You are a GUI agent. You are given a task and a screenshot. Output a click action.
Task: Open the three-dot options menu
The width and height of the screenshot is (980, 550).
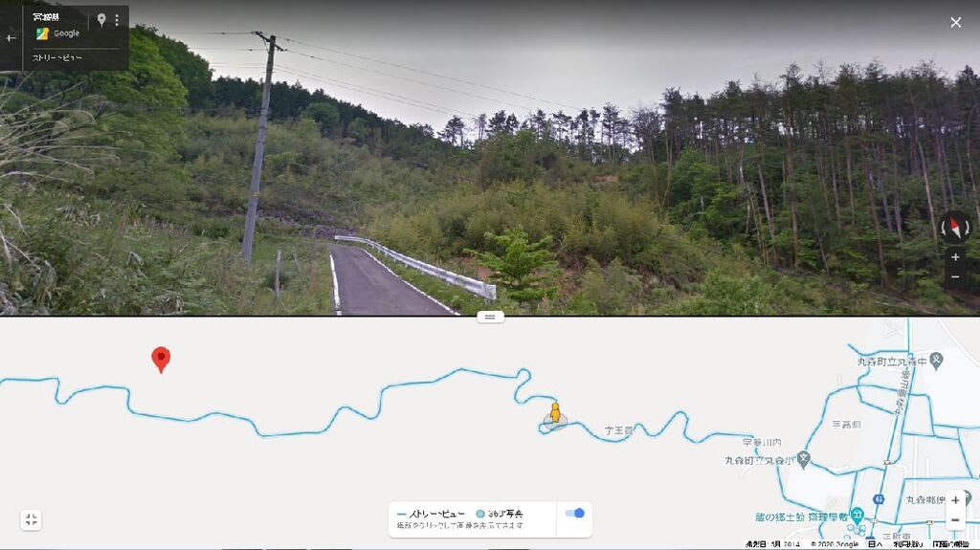[117, 20]
